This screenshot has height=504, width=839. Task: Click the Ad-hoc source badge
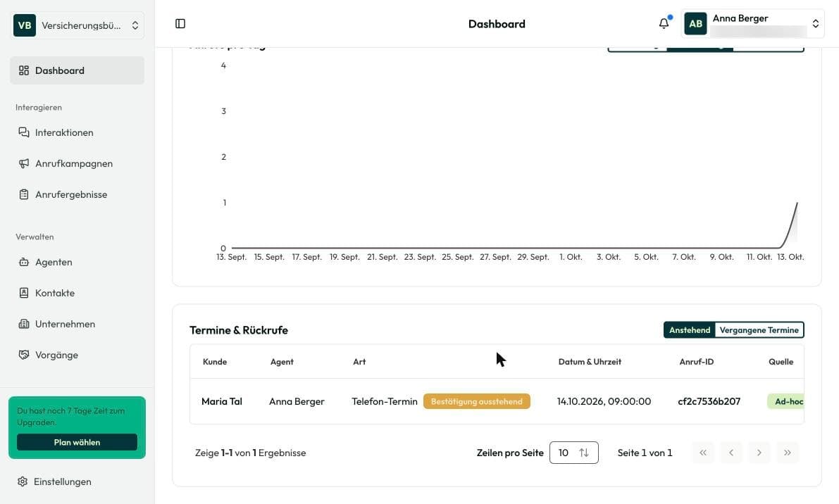click(x=786, y=401)
